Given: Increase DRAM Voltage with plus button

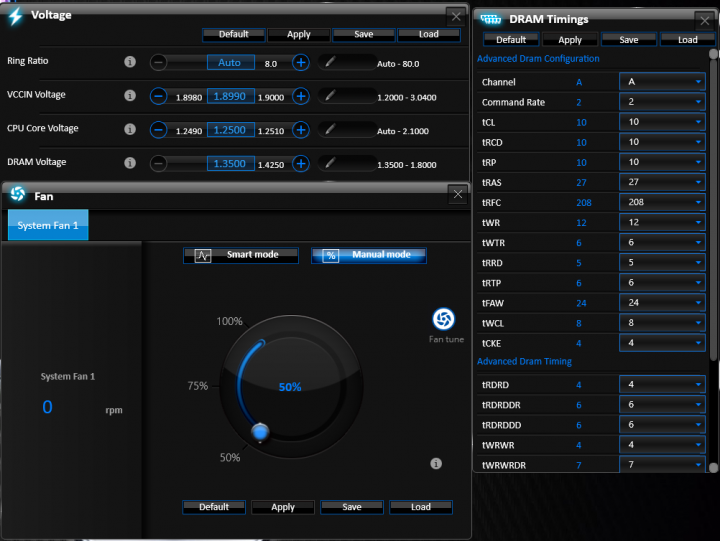Looking at the screenshot, I should click(x=301, y=163).
